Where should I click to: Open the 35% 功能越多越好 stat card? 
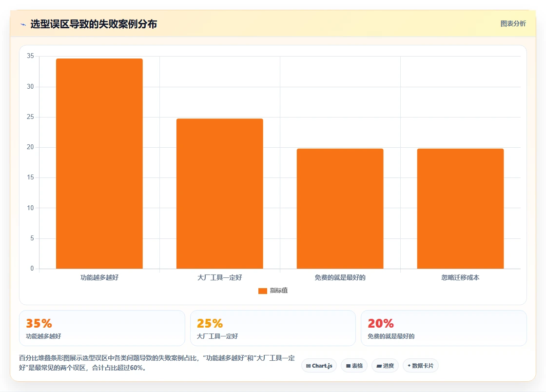(102, 328)
